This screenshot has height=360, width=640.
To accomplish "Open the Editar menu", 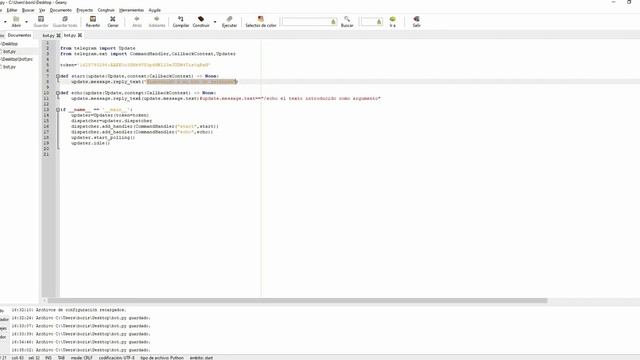I will click(x=12, y=10).
